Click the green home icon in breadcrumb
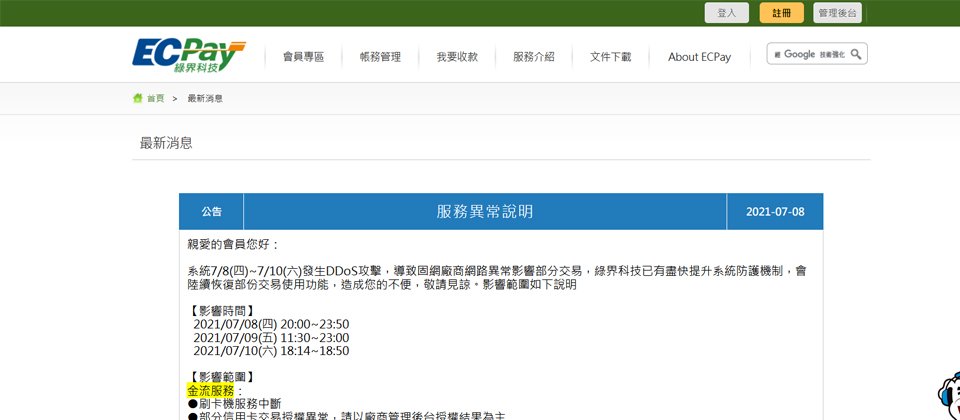960x420 pixels. (x=138, y=98)
